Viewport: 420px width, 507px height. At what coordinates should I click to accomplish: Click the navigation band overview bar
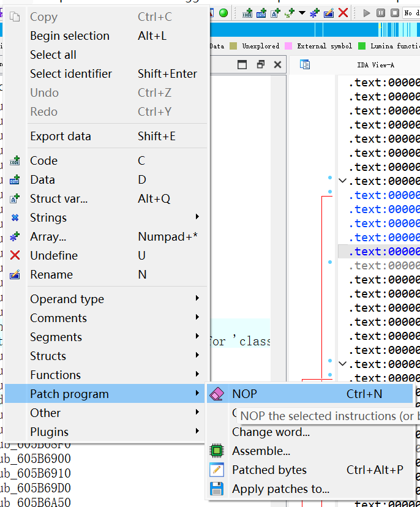click(315, 30)
